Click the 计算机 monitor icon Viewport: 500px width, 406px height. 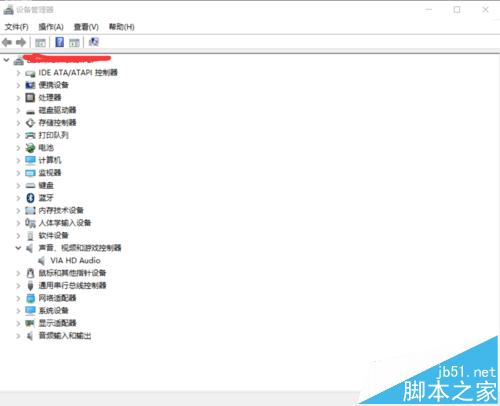click(30, 160)
